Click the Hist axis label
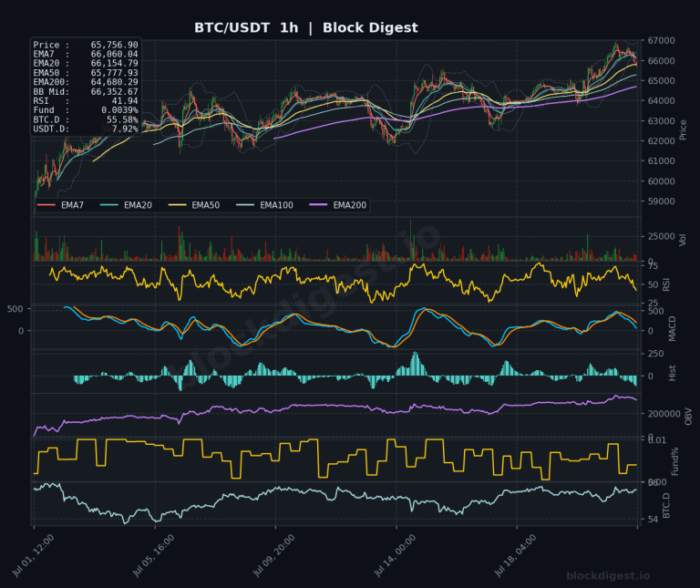The image size is (700, 588). click(x=673, y=373)
